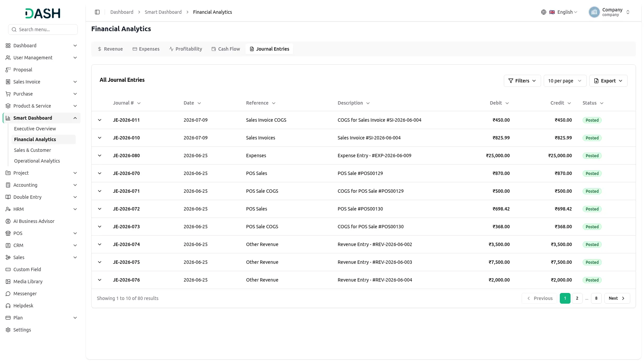Image resolution: width=644 pixels, height=362 pixels.
Task: Sort by Date column
Action: (x=192, y=103)
